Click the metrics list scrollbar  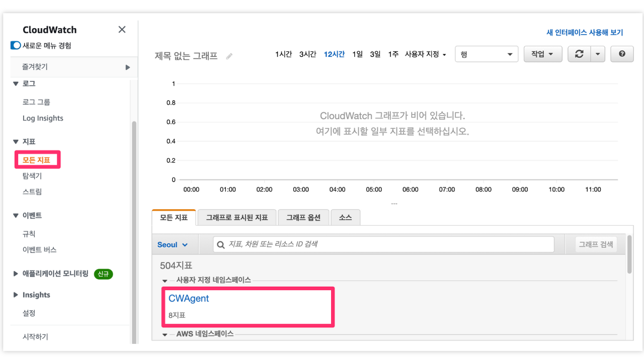tap(629, 254)
